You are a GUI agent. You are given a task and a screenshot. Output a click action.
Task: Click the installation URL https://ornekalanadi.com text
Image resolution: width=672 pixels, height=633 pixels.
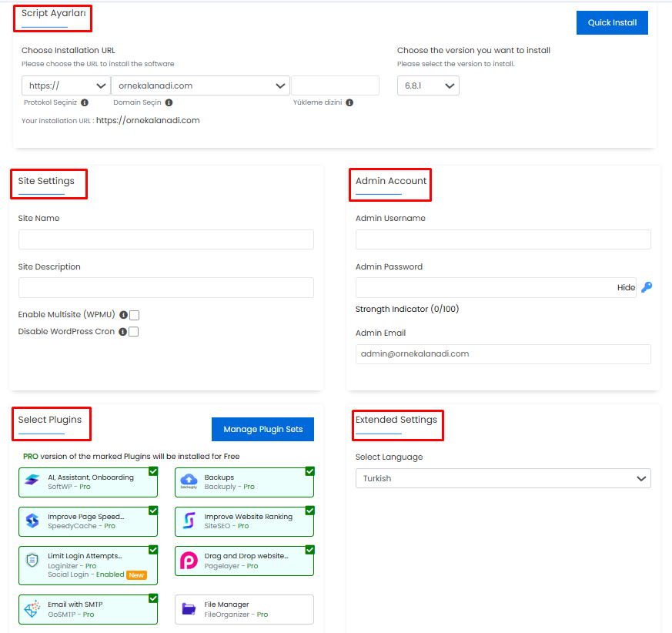[148, 120]
